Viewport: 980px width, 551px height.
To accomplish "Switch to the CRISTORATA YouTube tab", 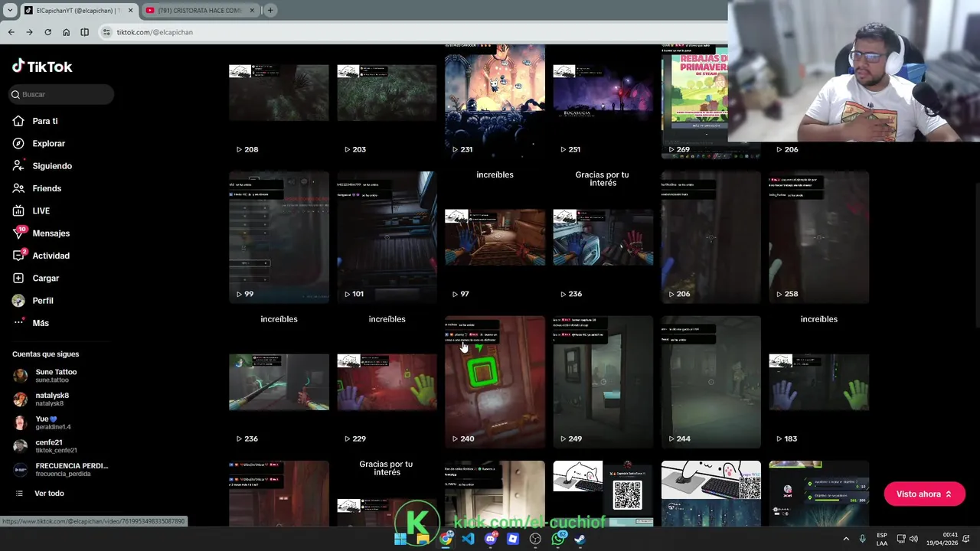I will [x=199, y=11].
